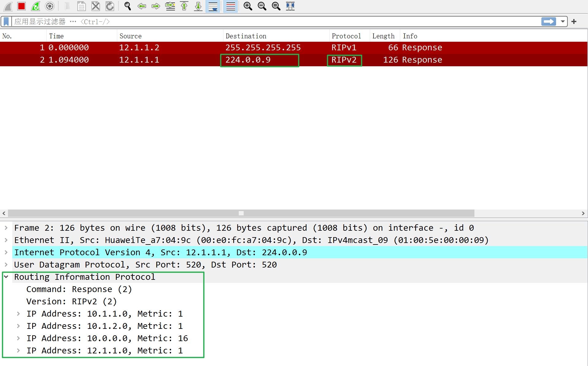
Task: Zoom out the main window text
Action: point(262,6)
